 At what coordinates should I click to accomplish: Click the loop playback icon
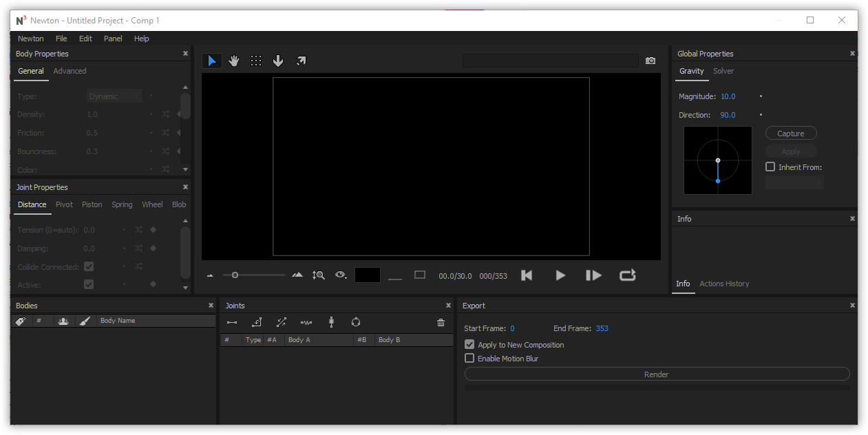pyautogui.click(x=627, y=275)
